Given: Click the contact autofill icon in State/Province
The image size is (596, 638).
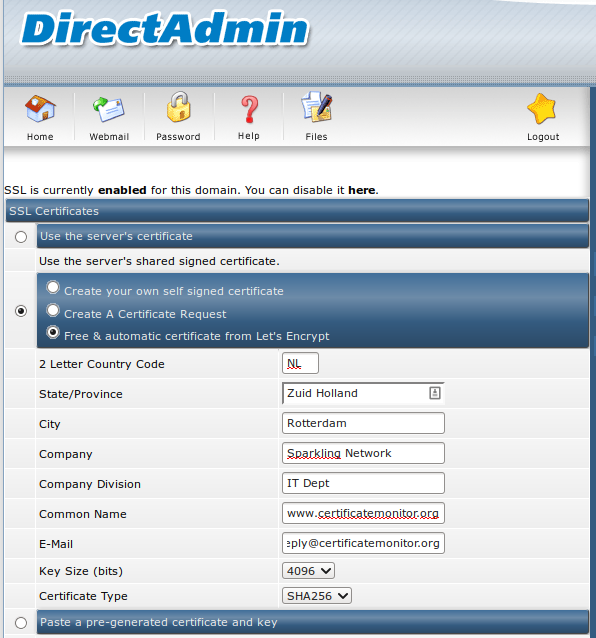Looking at the screenshot, I should [x=434, y=393].
